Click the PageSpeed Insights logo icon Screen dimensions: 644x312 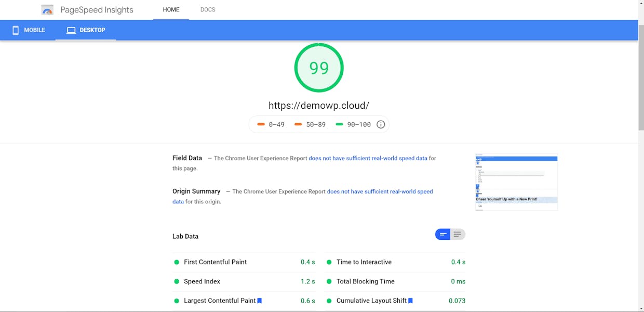tap(47, 10)
